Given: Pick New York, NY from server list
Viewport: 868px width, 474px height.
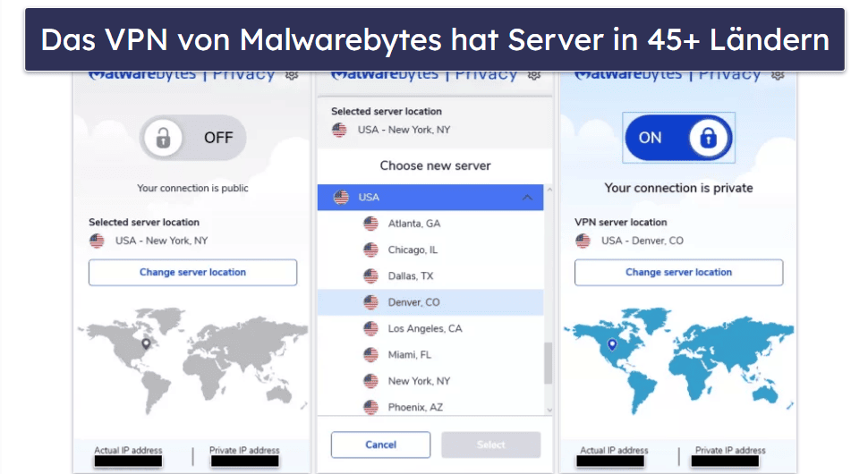Looking at the screenshot, I should tap(430, 381).
